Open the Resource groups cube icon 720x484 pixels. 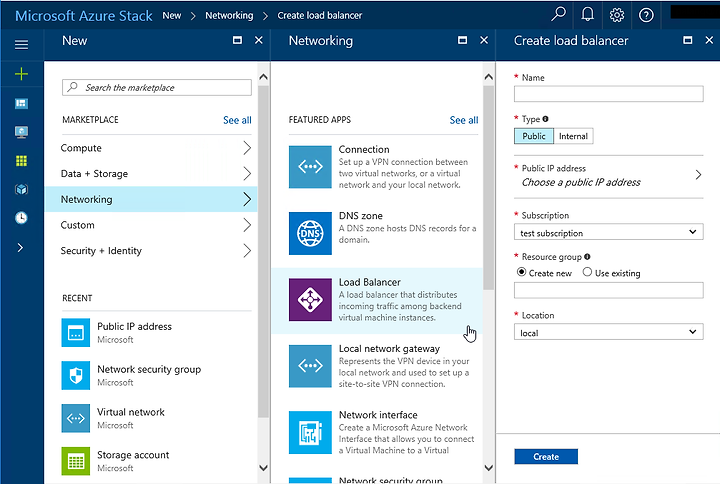pyautogui.click(x=21, y=189)
